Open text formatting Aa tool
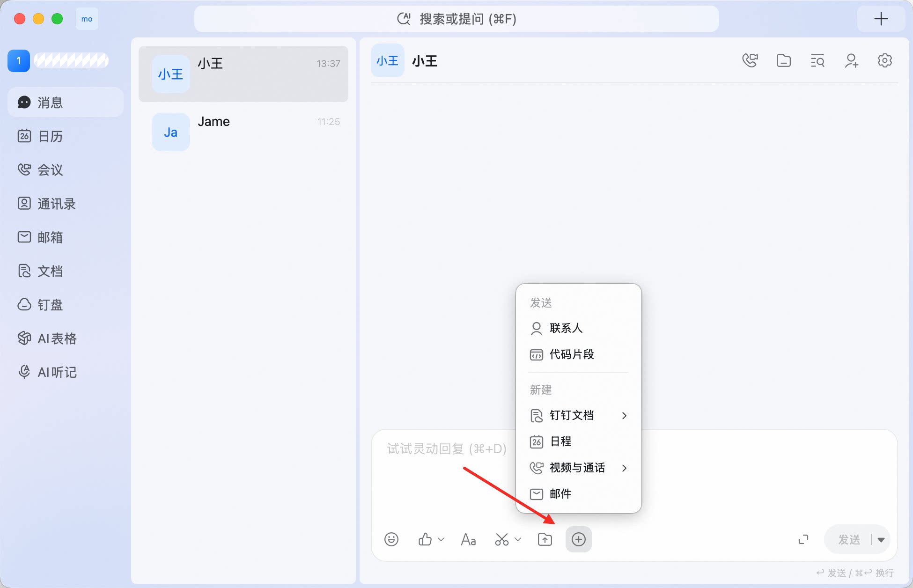913x588 pixels. 468,539
